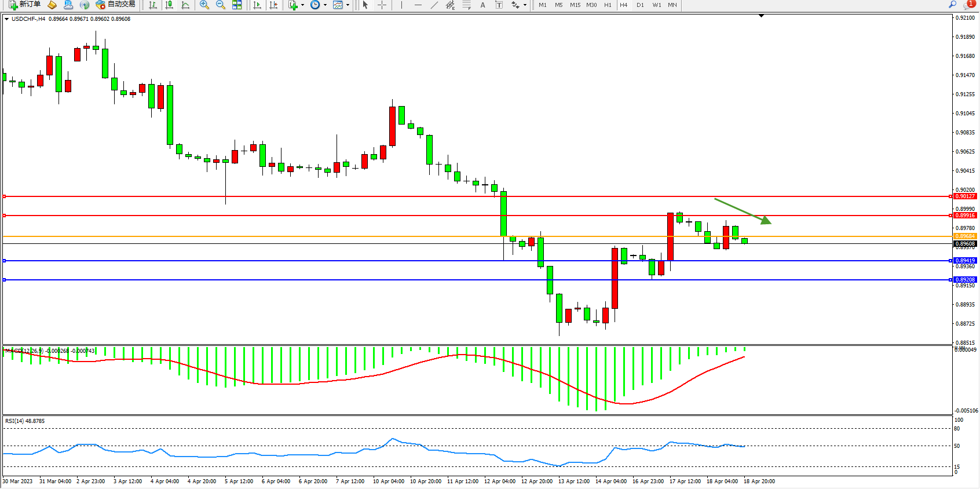Viewport: 980px width, 489px height.
Task: Switch chart to line chart mode
Action: 185,5
